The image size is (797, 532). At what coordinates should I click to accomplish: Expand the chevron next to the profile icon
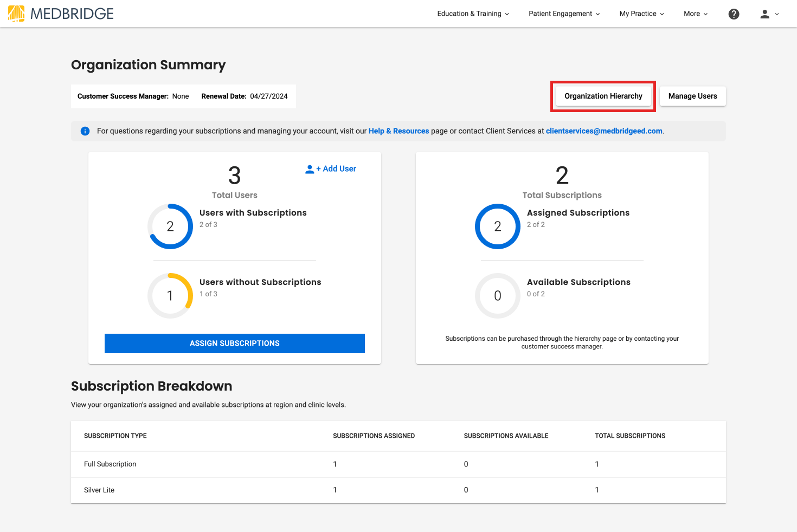[776, 14]
